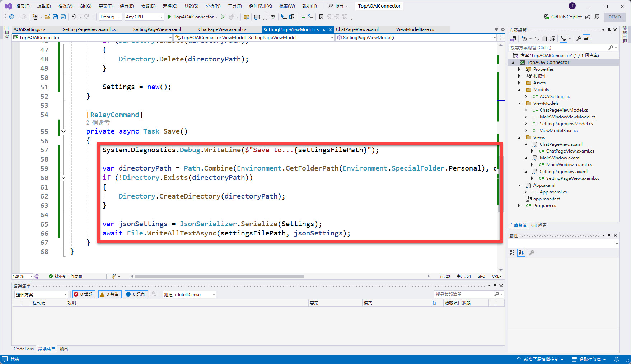The height and width of the screenshot is (364, 631).
Task: Click the cleanup broom icon below editor
Action: (114, 276)
